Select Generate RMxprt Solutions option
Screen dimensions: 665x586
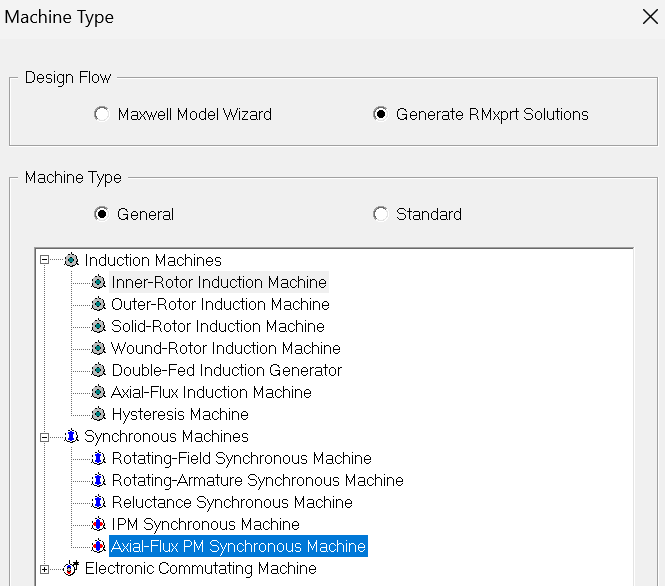[x=380, y=114]
